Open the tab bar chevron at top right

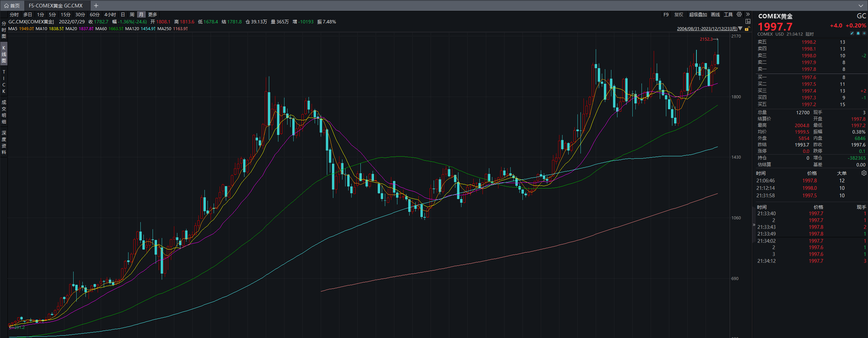(x=861, y=5)
